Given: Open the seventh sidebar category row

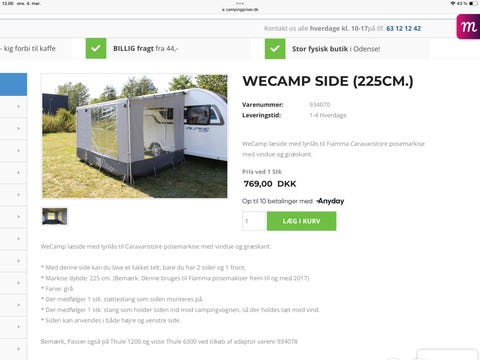Looking at the screenshot, I should pos(13,239).
